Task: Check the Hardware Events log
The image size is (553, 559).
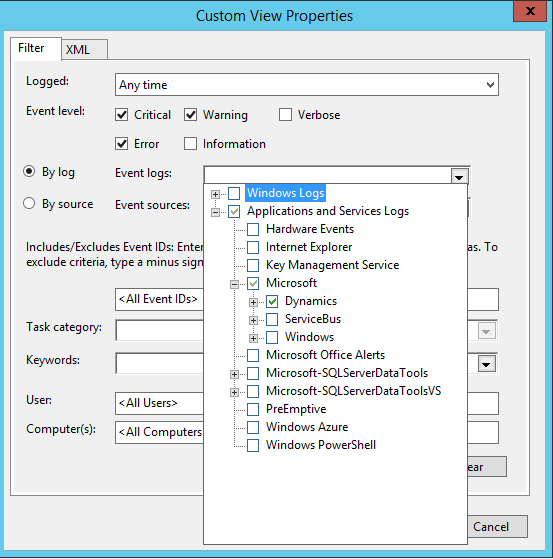Action: pos(253,230)
